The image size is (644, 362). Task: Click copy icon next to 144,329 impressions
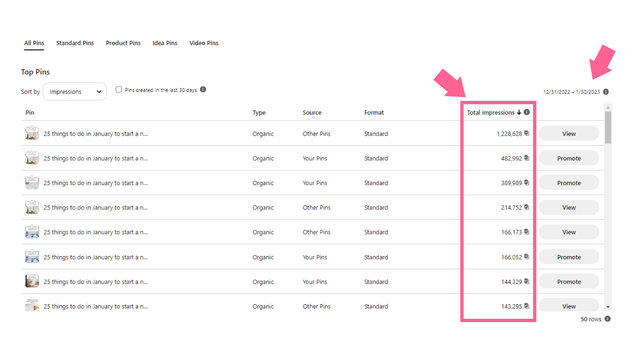(527, 281)
